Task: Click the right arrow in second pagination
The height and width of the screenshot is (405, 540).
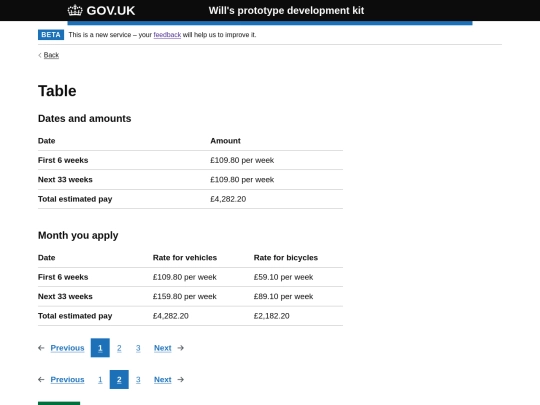Action: tap(180, 380)
